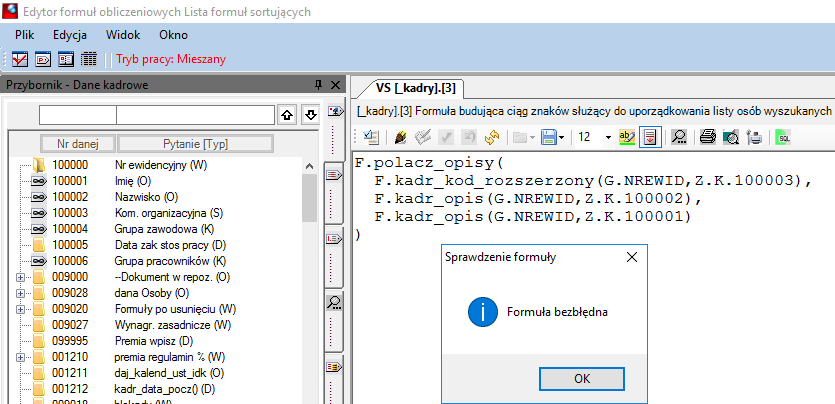Click the printer icon
The height and width of the screenshot is (404, 835).
point(708,137)
